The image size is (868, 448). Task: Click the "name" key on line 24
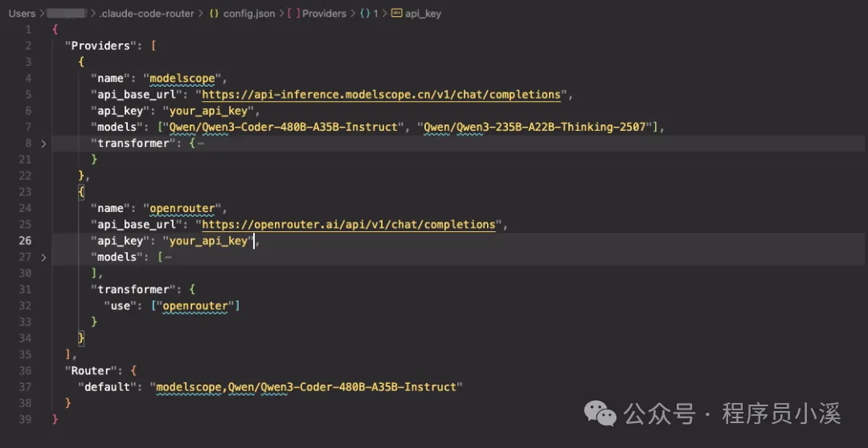point(111,209)
